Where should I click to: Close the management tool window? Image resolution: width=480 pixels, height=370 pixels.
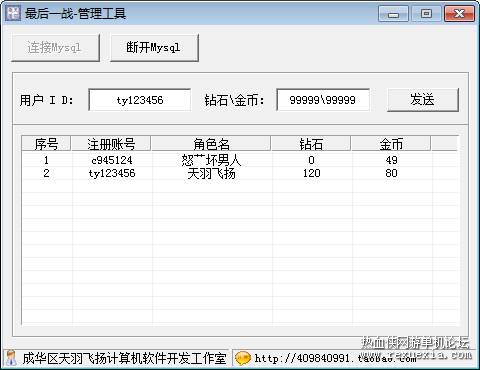point(459,14)
